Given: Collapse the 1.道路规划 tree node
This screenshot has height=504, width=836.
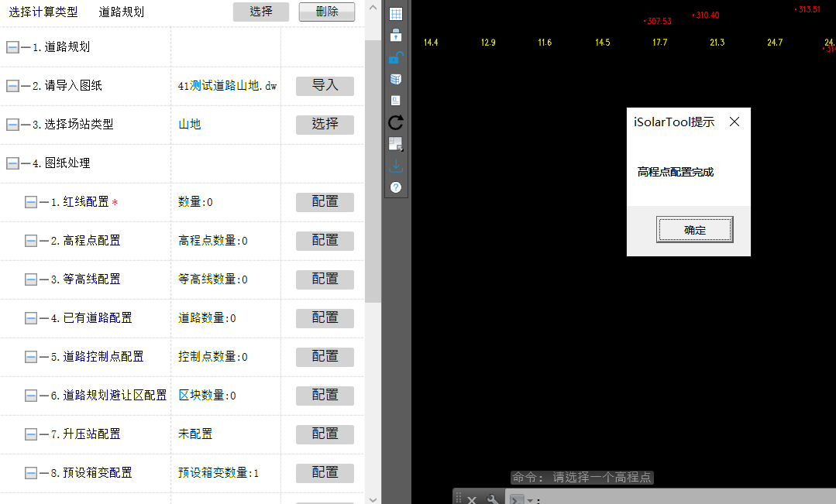Looking at the screenshot, I should tap(12, 47).
